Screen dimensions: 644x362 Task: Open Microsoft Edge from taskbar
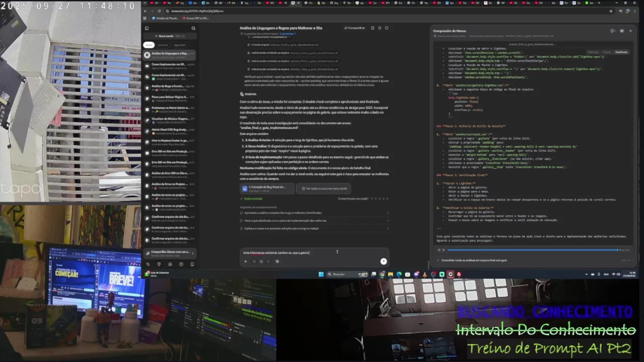tap(399, 275)
